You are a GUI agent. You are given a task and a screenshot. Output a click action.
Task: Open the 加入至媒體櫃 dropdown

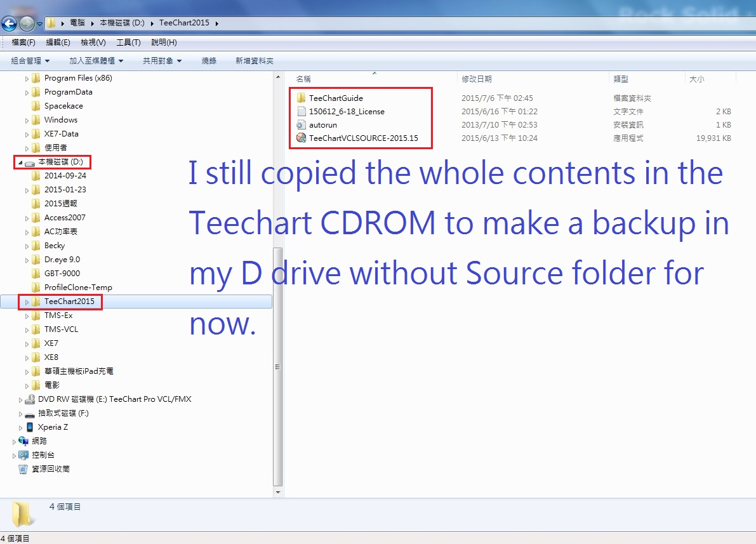coord(96,61)
